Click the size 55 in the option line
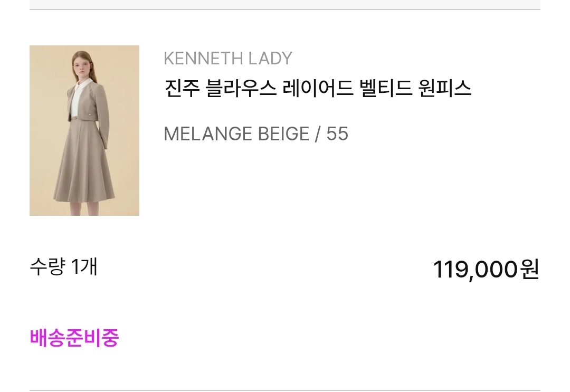The height and width of the screenshot is (392, 570). (337, 134)
